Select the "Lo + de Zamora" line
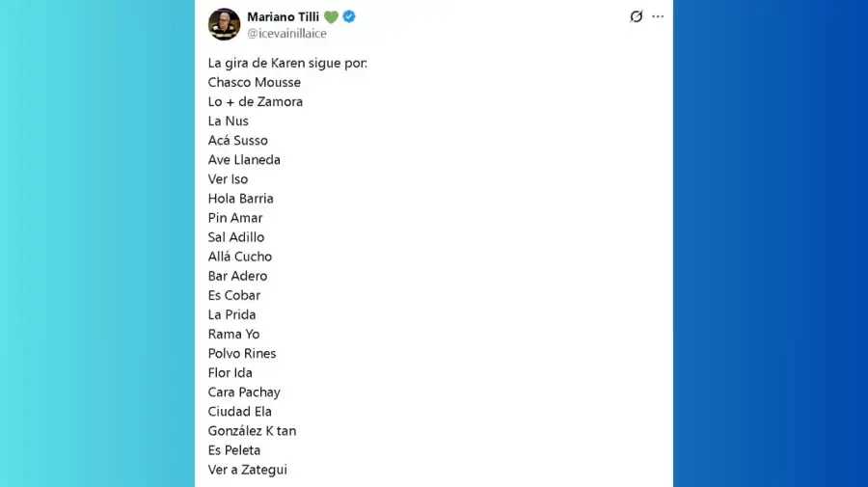Image resolution: width=868 pixels, height=487 pixels. click(255, 101)
